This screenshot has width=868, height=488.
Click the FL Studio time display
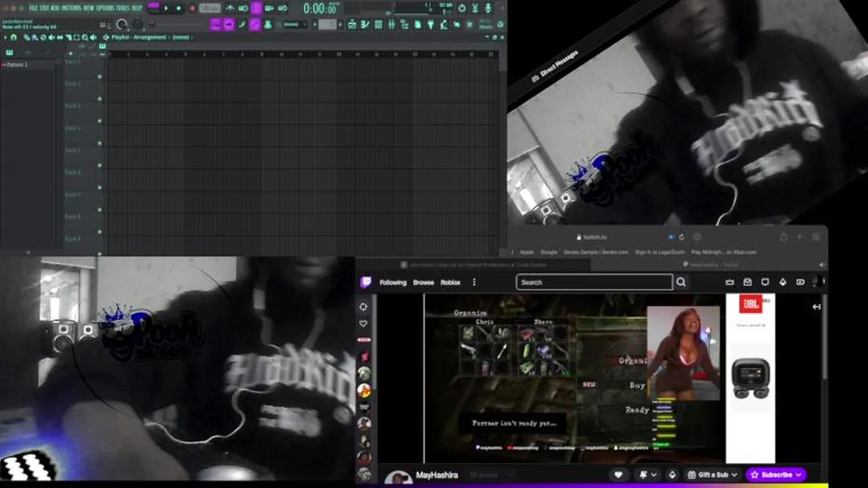[x=320, y=8]
